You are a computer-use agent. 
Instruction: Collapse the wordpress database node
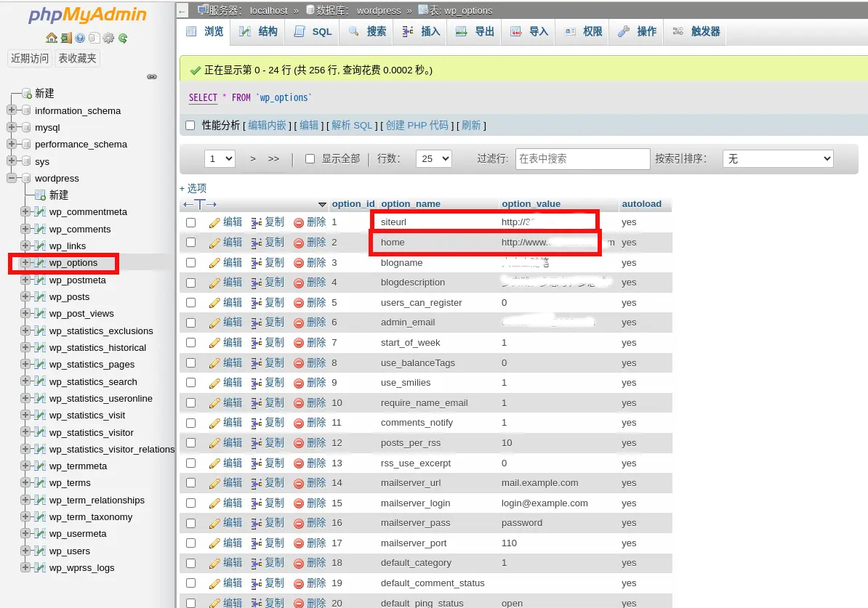pos(12,178)
